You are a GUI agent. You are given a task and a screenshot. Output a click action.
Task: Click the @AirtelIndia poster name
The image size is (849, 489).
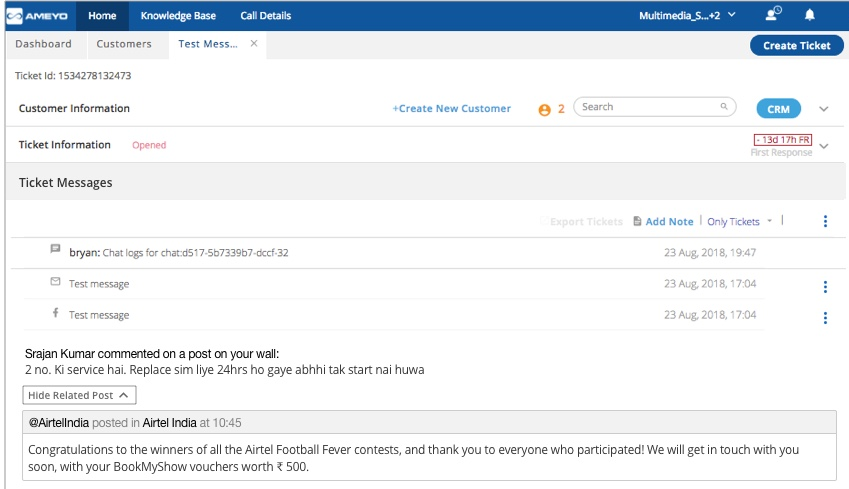click(58, 422)
